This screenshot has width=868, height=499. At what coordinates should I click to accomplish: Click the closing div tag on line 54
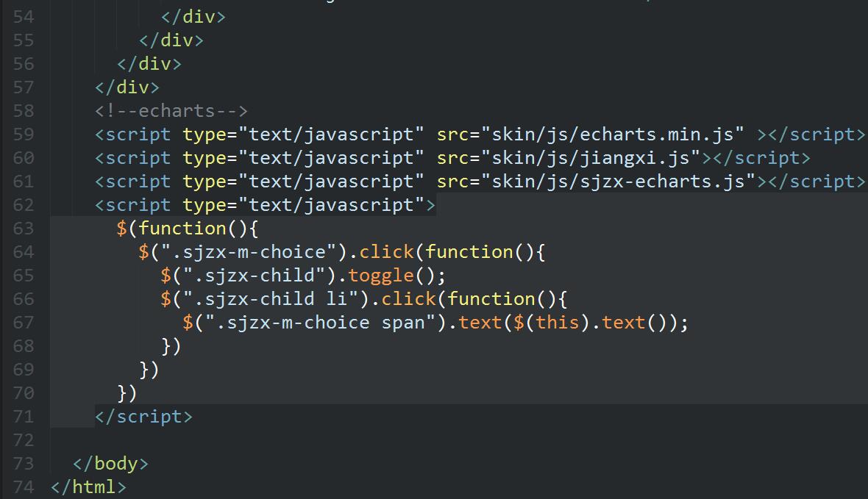click(193, 17)
